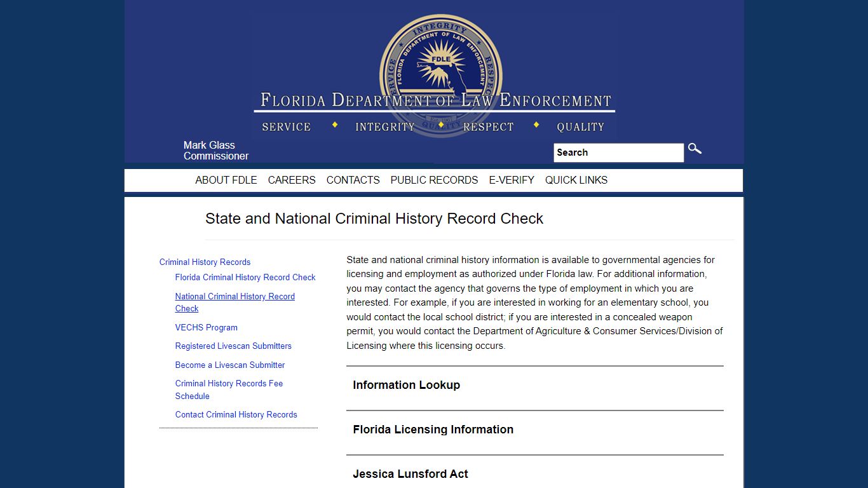Open the PUBLIC RECORDS menu
868x488 pixels.
(x=434, y=180)
